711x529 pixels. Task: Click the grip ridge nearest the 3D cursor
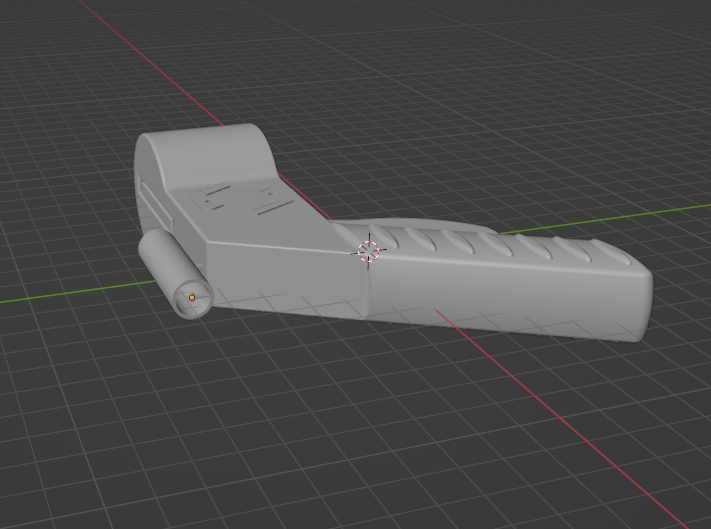385,236
